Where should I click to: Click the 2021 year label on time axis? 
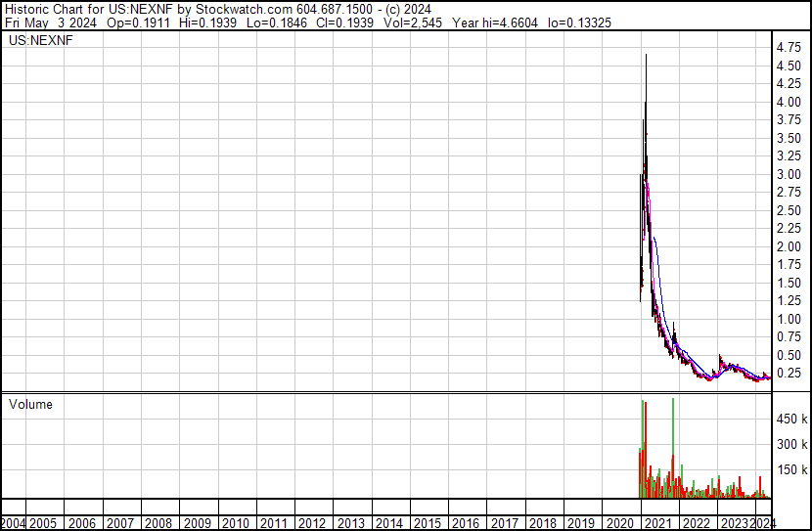tap(658, 522)
